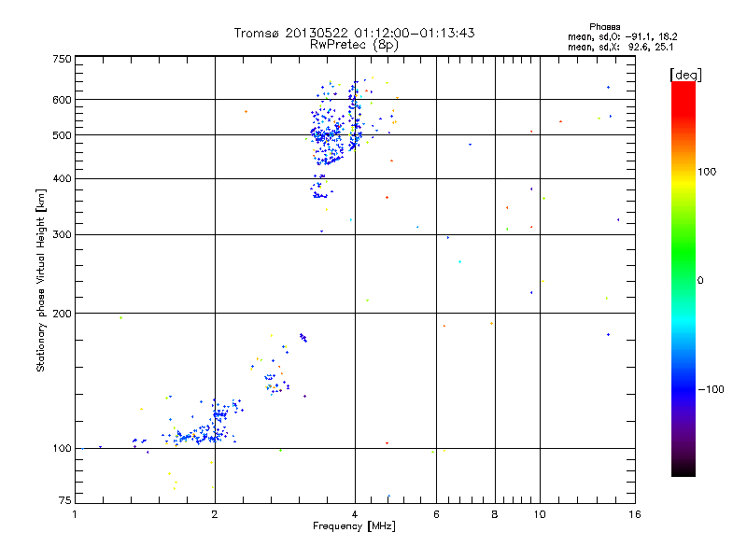Click the y-axis '200' tick label
Viewport: 747px width, 560px height.
pyautogui.click(x=62, y=314)
